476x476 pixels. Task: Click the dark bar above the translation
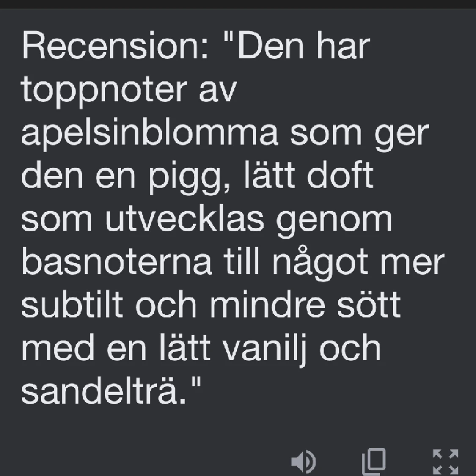click(238, 4)
